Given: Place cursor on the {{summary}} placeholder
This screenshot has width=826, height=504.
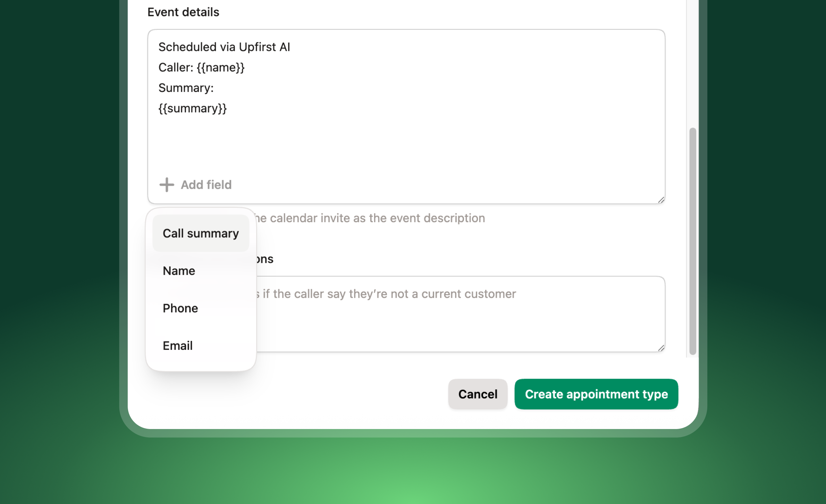Looking at the screenshot, I should coord(193,108).
